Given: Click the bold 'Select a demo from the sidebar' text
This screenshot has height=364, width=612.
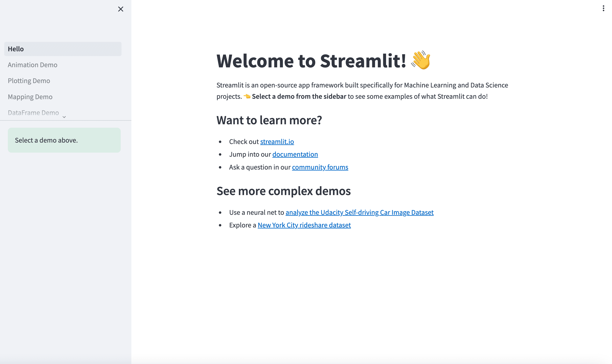Looking at the screenshot, I should (299, 96).
